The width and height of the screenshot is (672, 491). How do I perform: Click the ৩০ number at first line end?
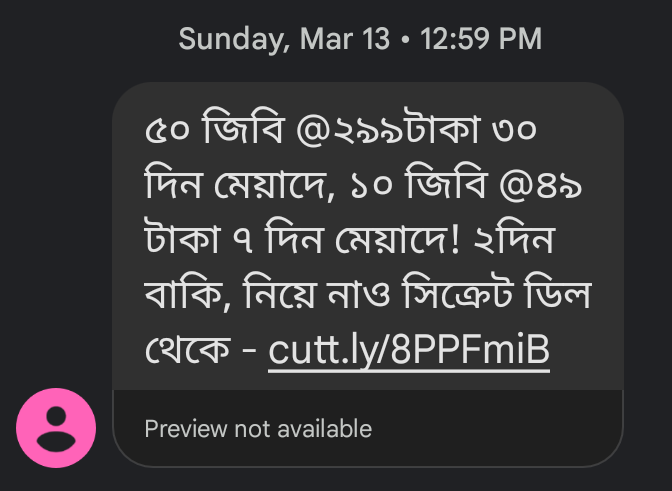click(x=514, y=129)
